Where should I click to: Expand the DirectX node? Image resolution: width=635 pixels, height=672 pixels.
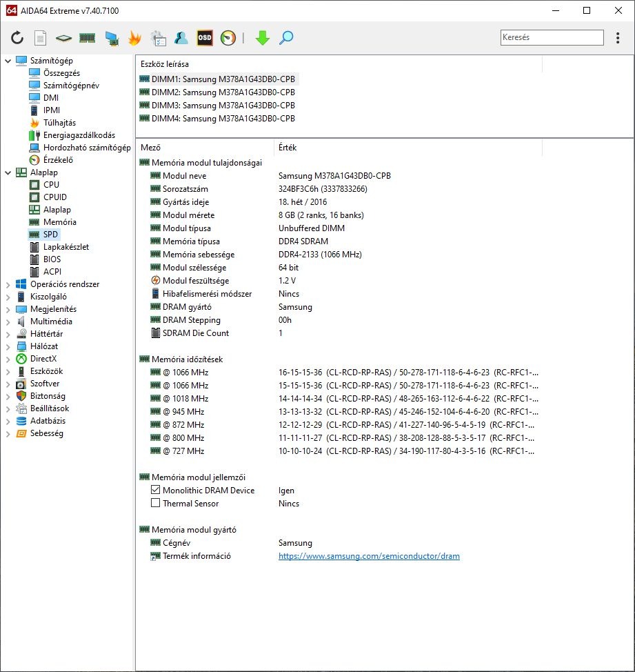coord(8,359)
